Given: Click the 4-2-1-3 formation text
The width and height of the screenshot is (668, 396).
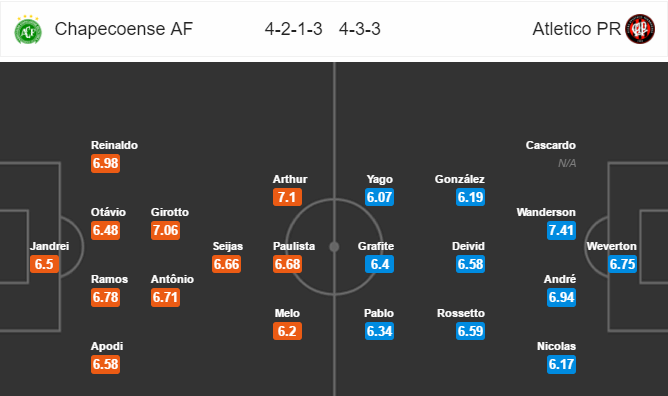Looking at the screenshot, I should click(294, 29).
